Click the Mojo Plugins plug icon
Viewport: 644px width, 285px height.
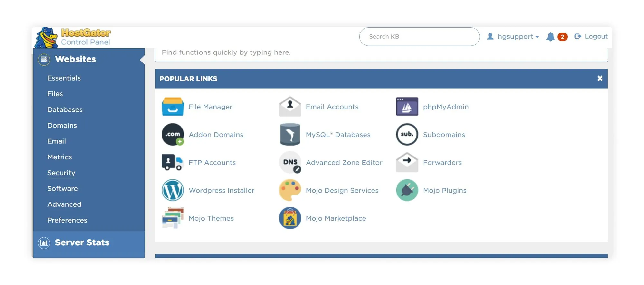(x=407, y=190)
